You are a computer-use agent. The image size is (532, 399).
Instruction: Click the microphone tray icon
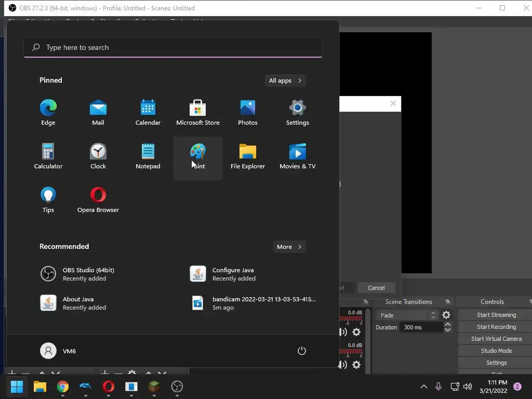tap(438, 387)
